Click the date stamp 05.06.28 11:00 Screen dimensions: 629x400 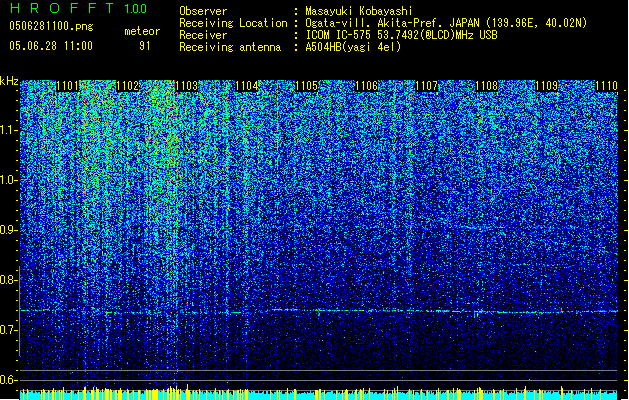click(51, 46)
